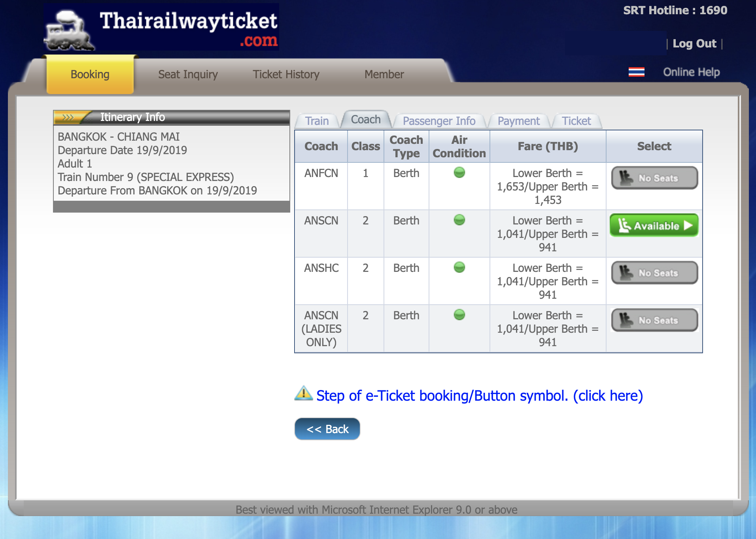The image size is (756, 539).
Task: Click Train Number 9 (SPECIAL EXPRESS) text
Action: [146, 177]
